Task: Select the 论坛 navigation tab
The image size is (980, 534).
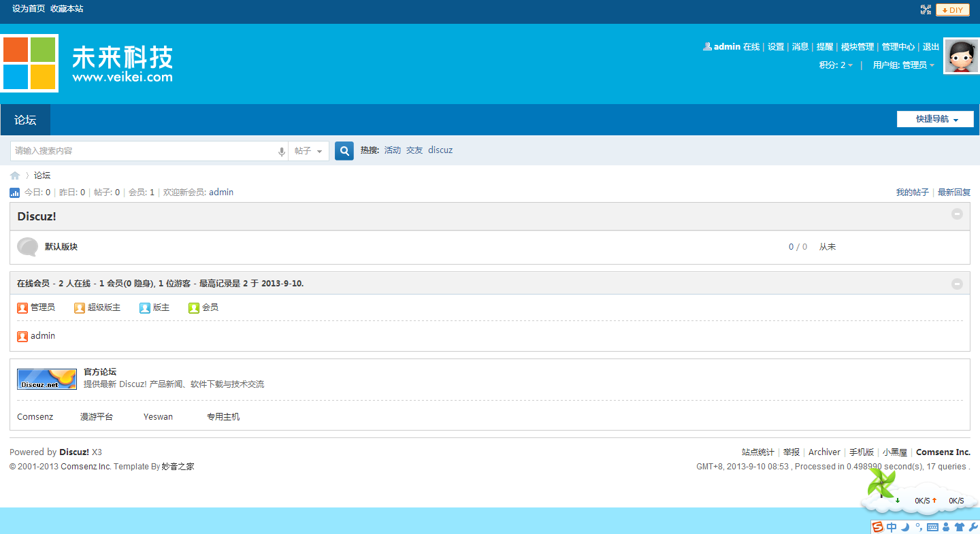Action: pos(25,120)
